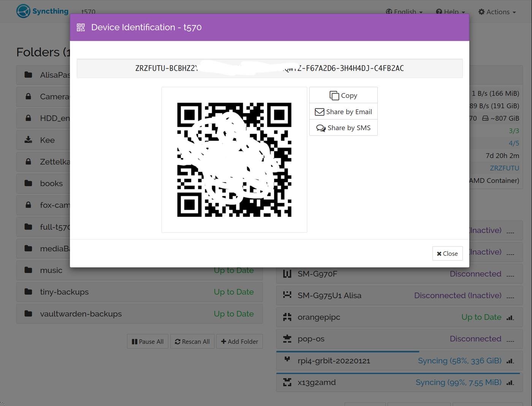Expand the tiny-backups folder row
This screenshot has height=406, width=532.
139,292
